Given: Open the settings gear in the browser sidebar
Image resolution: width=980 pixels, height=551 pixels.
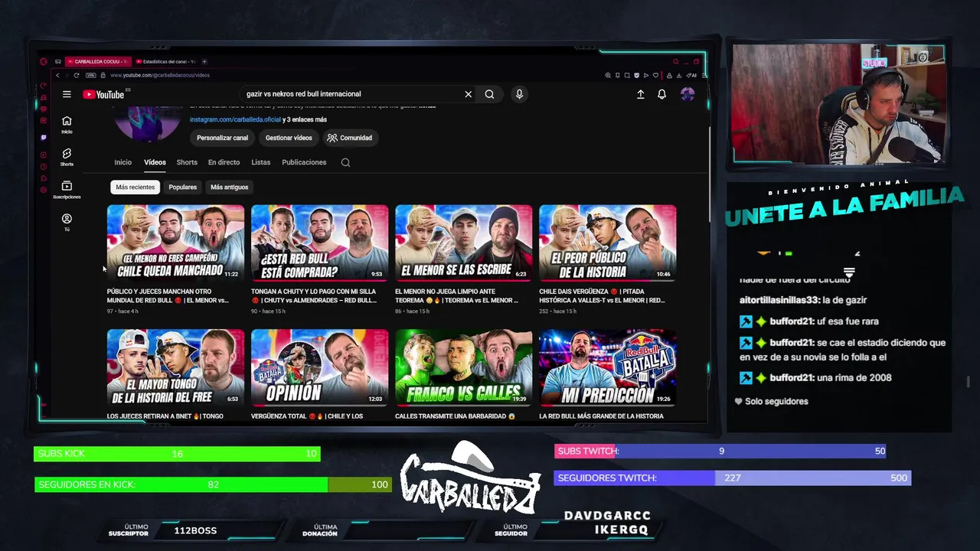Looking at the screenshot, I should pyautogui.click(x=44, y=190).
